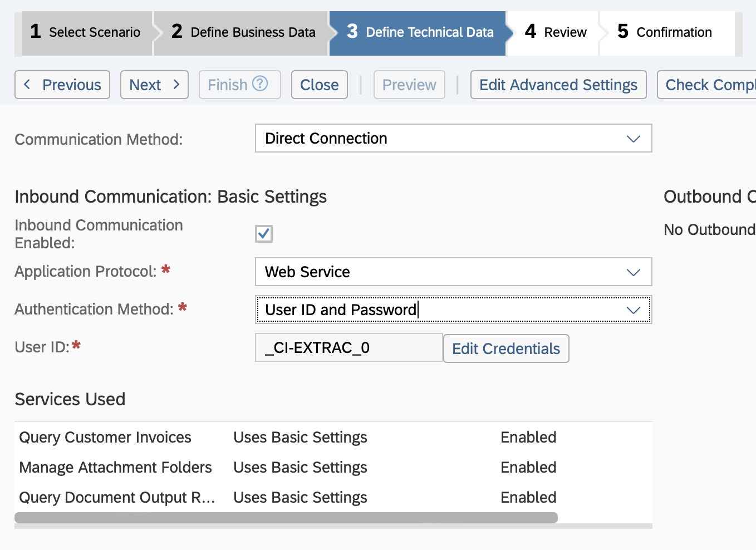
Task: Open the Communication Method dropdown arrow
Action: tap(633, 139)
